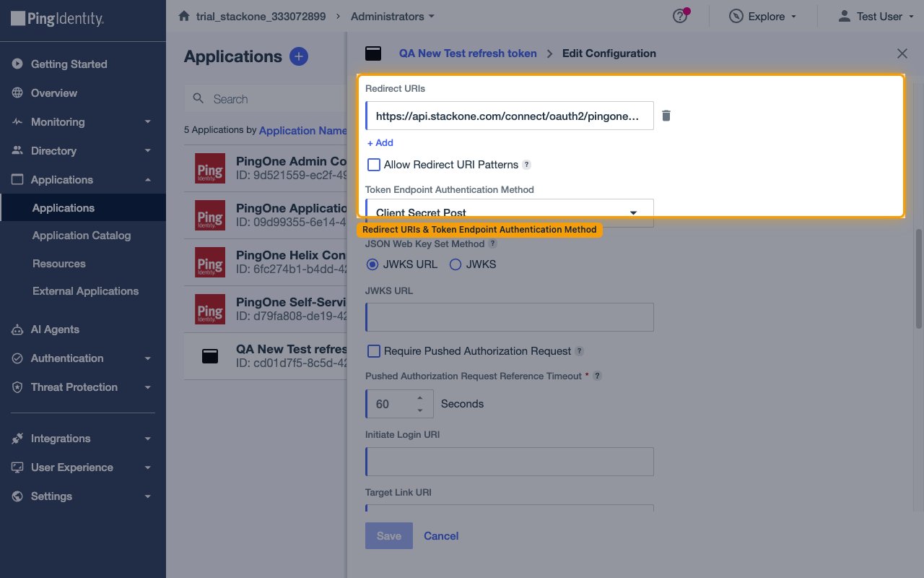The image size is (924, 578).
Task: Select the JWKS URL radio button
Action: [x=372, y=264]
